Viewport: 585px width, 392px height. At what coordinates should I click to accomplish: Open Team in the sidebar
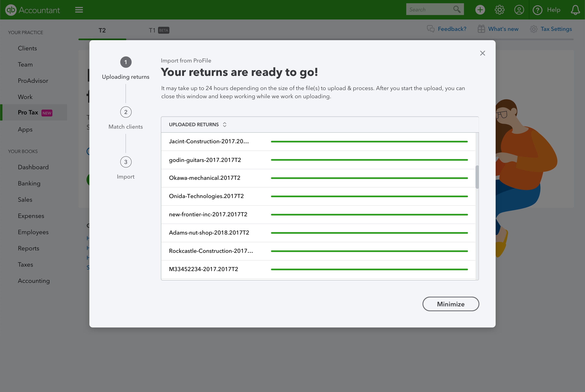pos(25,65)
